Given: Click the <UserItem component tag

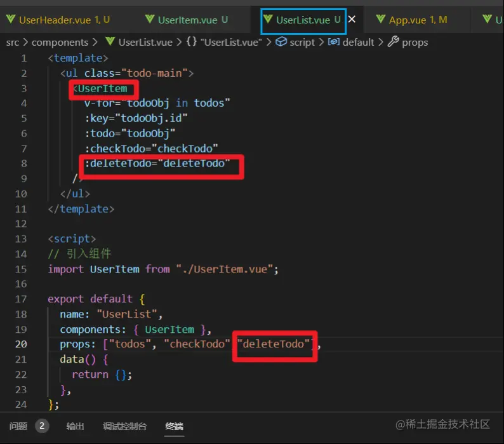Looking at the screenshot, I should pos(100,88).
